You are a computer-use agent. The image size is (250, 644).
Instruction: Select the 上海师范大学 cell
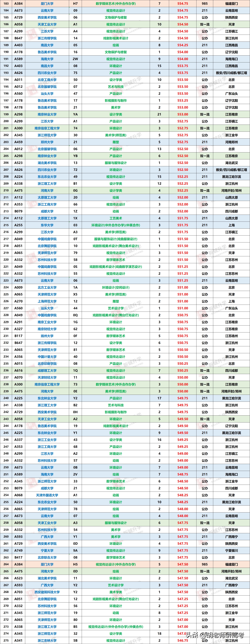(x=47, y=301)
